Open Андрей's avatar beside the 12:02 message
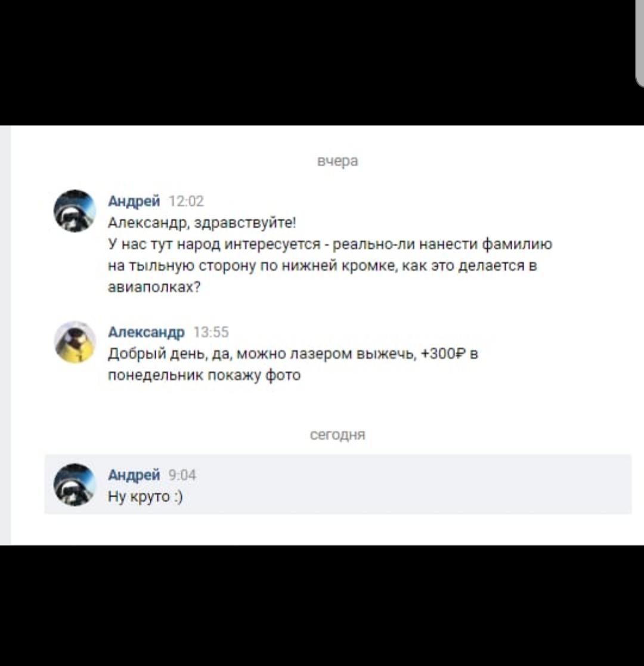 point(75,210)
